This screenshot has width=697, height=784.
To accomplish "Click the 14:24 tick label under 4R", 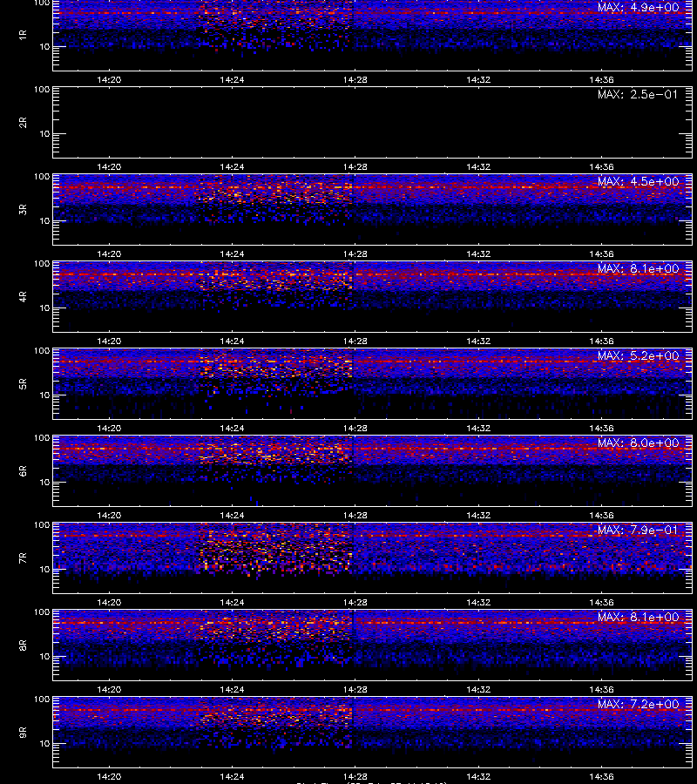I will 232,341.
